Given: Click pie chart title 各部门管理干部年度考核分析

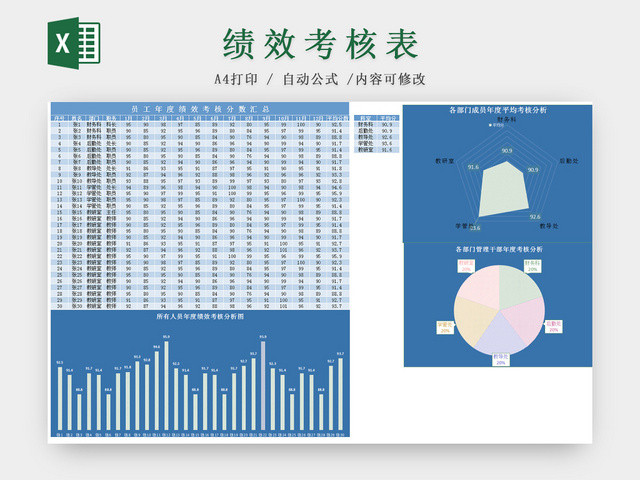Looking at the screenshot, I should (499, 249).
